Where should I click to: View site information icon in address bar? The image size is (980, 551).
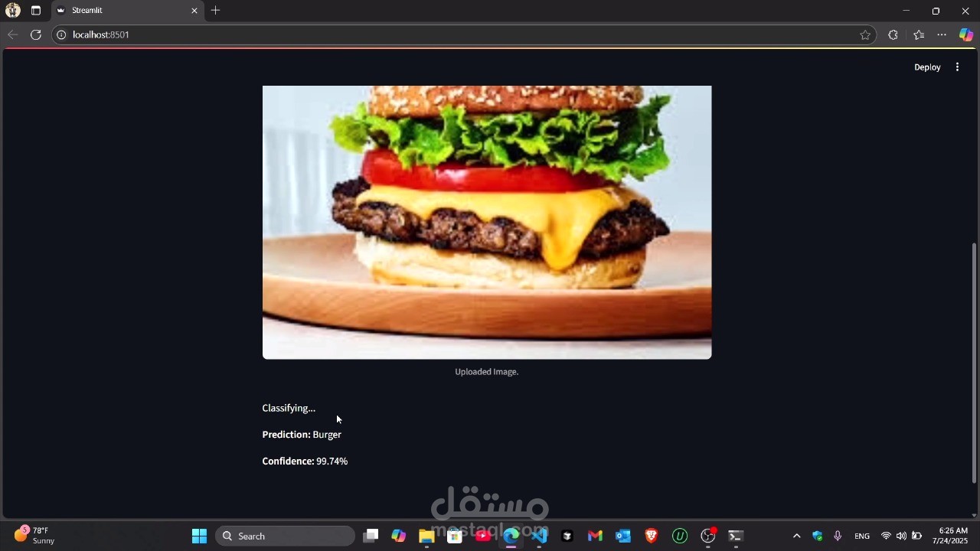pos(61,34)
